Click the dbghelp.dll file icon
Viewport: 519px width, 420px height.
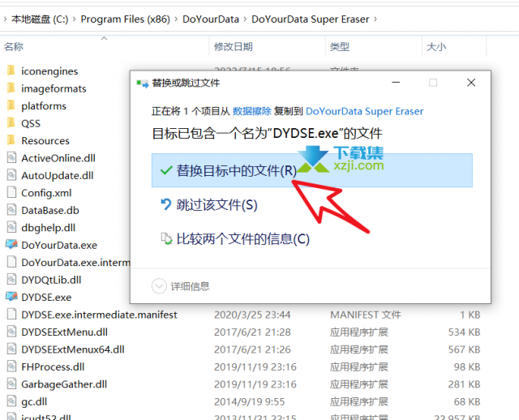pos(11,227)
